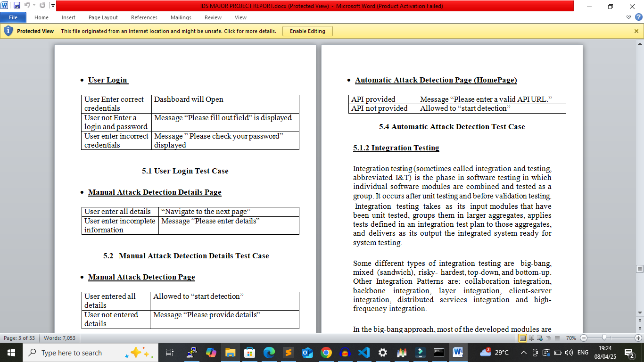
Task: Open Task View from the taskbar
Action: [x=170, y=353]
